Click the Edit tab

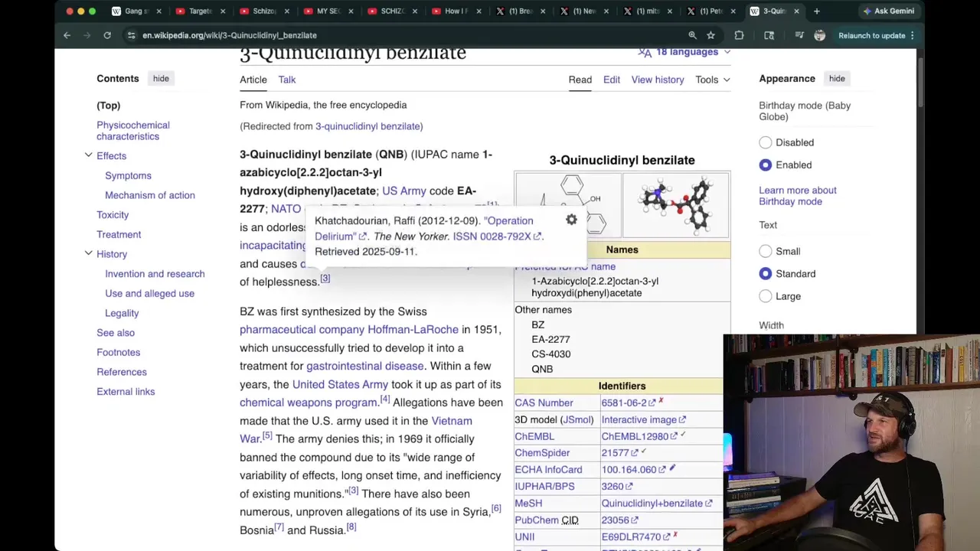(x=611, y=80)
